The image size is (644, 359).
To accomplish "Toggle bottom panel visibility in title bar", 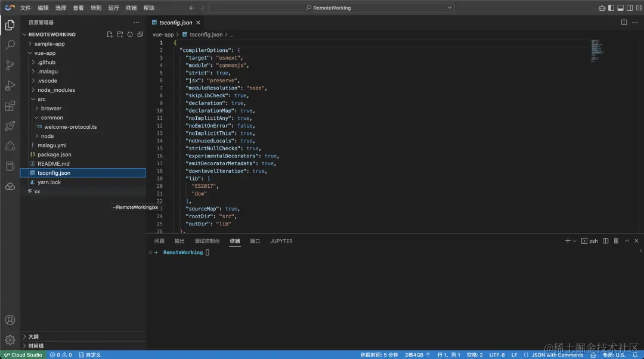I will [x=620, y=8].
